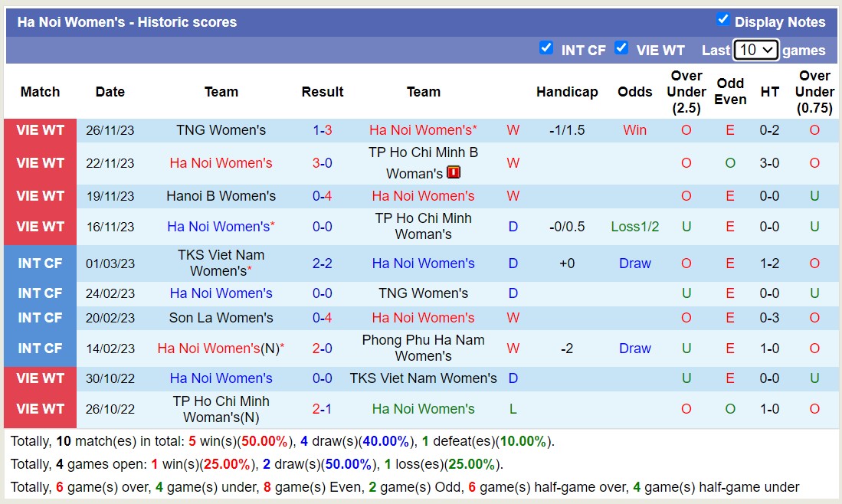This screenshot has height=504, width=842.
Task: Click the Win odds link
Action: (x=634, y=129)
